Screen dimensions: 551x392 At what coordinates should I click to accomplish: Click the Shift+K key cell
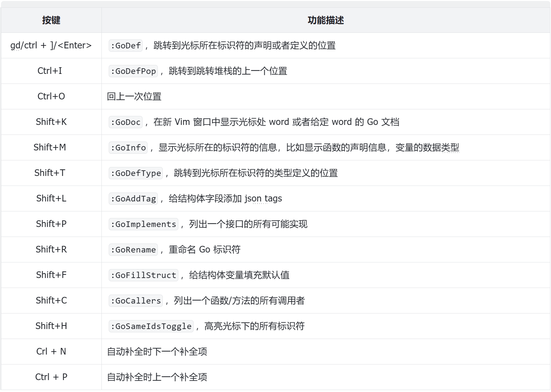(x=51, y=122)
